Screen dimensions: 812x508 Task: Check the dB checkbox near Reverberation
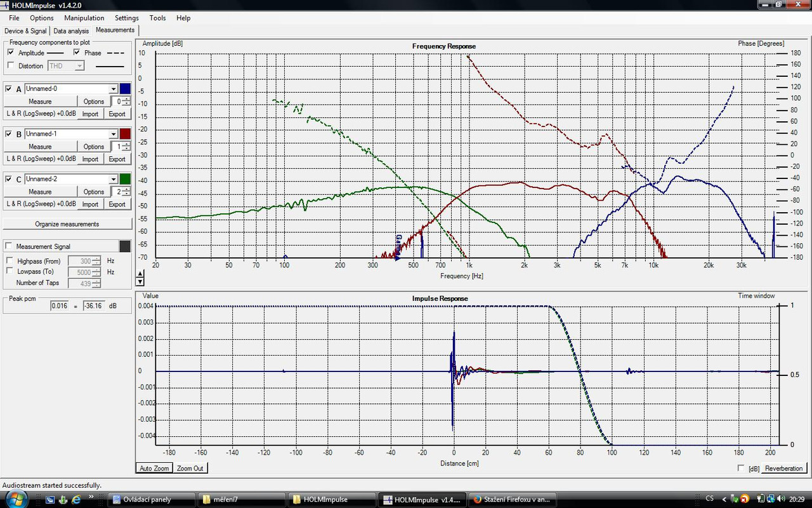tap(741, 468)
